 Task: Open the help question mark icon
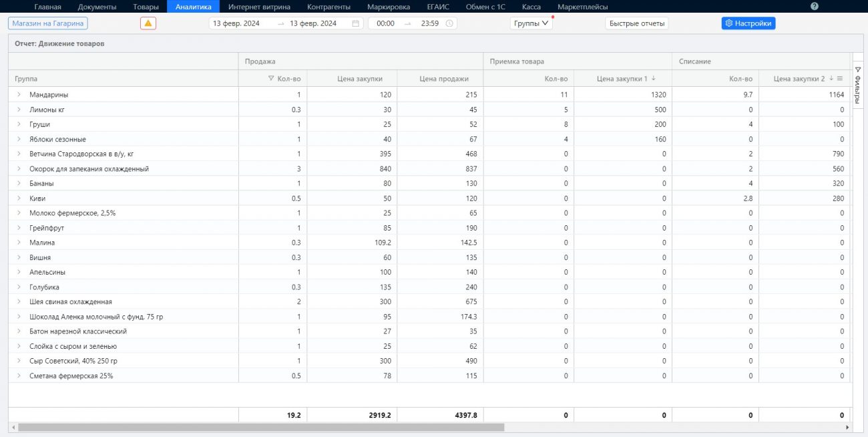tap(814, 6)
